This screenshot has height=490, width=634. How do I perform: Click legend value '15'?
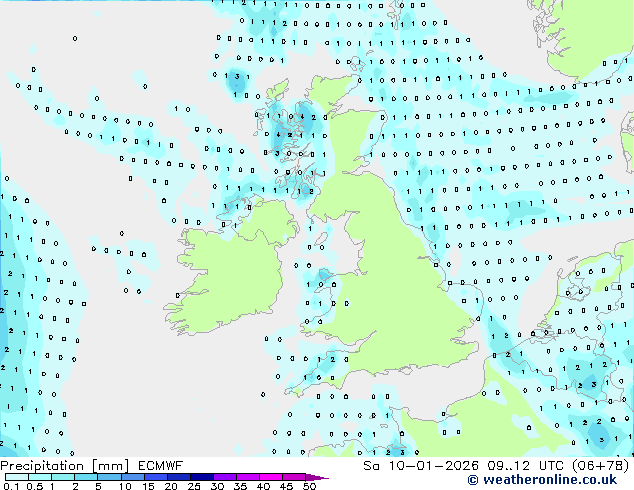click(148, 486)
